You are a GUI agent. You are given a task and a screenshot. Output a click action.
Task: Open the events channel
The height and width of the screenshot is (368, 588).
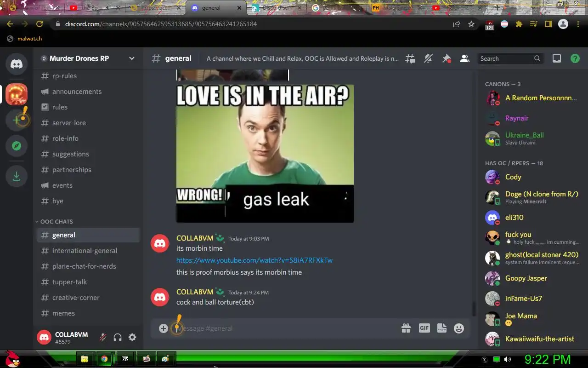tap(88, 185)
